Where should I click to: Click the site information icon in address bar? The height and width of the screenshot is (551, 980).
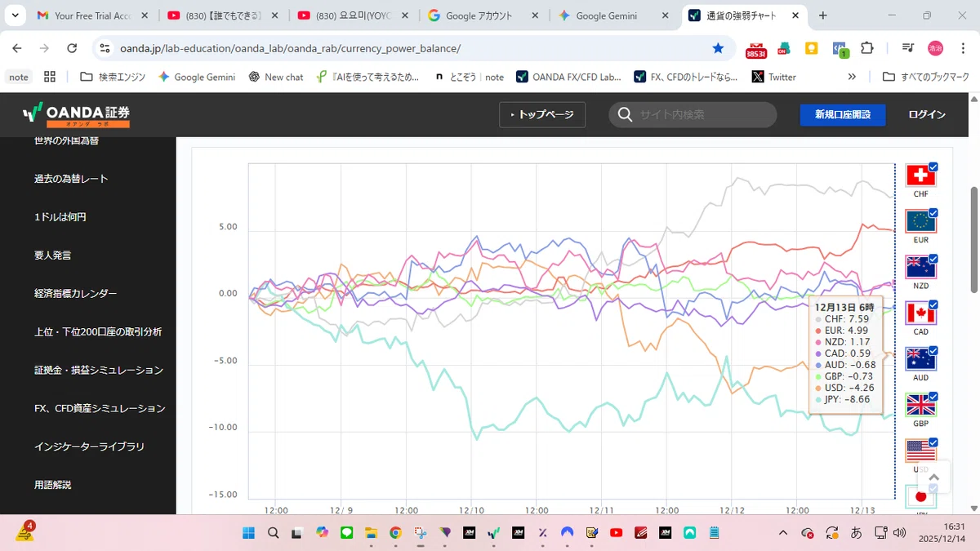(105, 48)
